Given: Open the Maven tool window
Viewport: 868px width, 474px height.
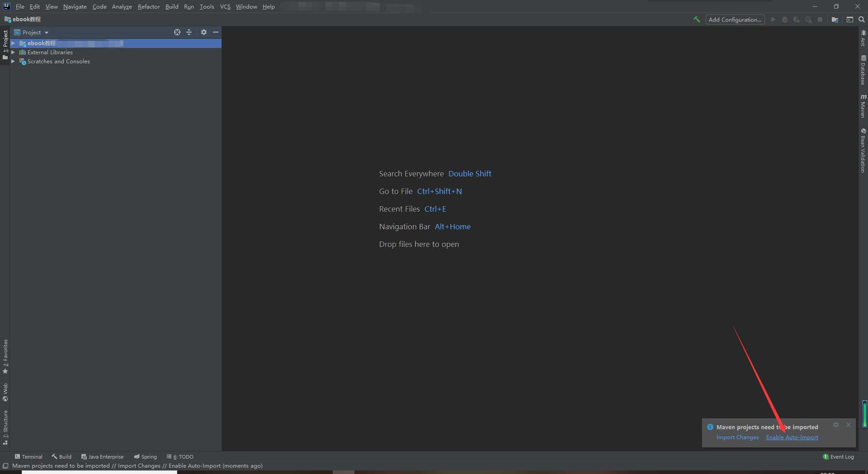Looking at the screenshot, I should (863, 106).
